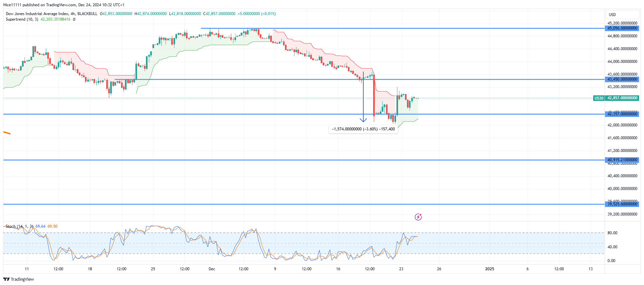The image size is (644, 285).
Task: Click the Dec label on time axis
Action: 212,269
